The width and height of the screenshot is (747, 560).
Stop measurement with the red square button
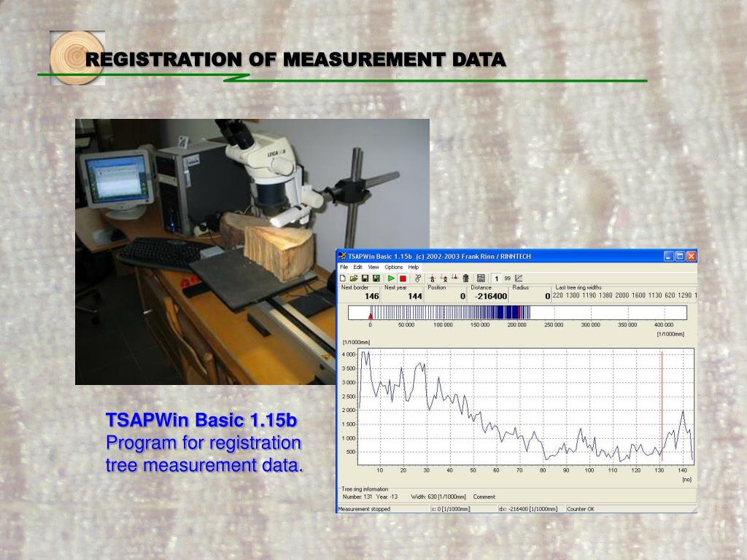(x=403, y=278)
